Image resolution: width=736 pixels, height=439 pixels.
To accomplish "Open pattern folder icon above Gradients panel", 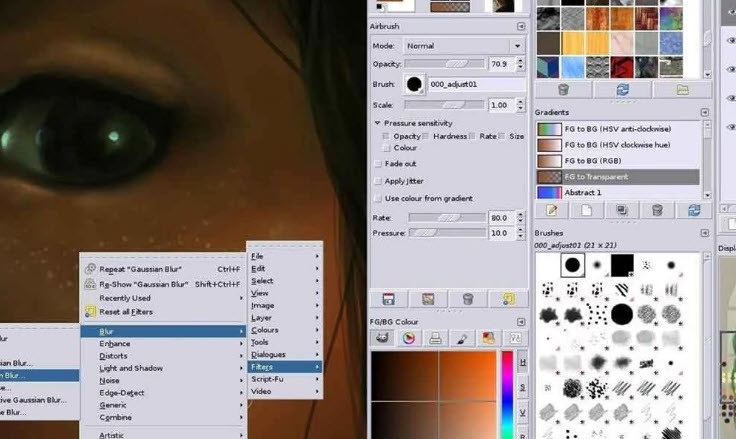I will coord(682,89).
